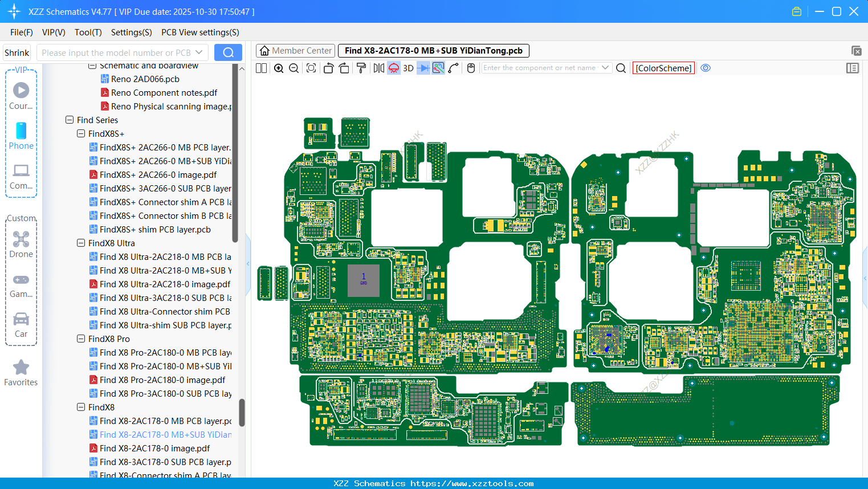868x489 pixels.
Task: Click the mirror flip board icon
Action: [378, 68]
